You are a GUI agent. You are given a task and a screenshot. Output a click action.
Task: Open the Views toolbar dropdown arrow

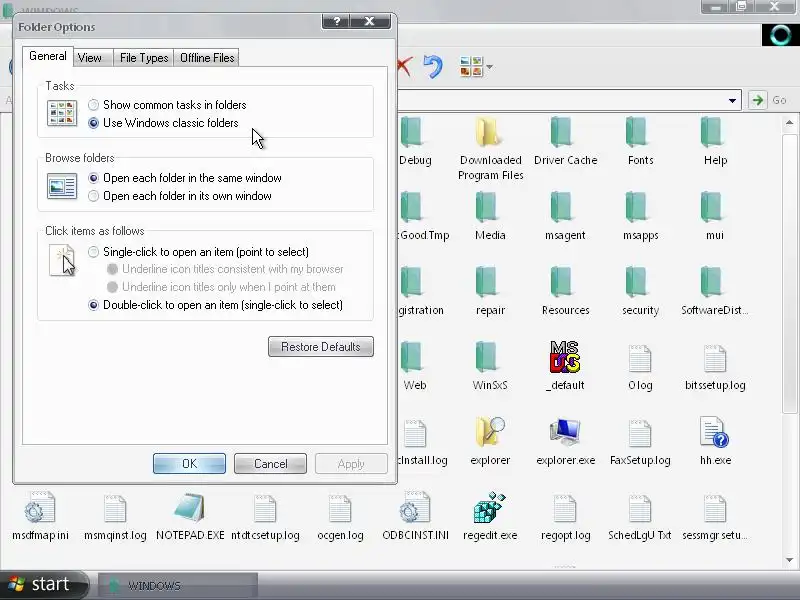[x=490, y=67]
